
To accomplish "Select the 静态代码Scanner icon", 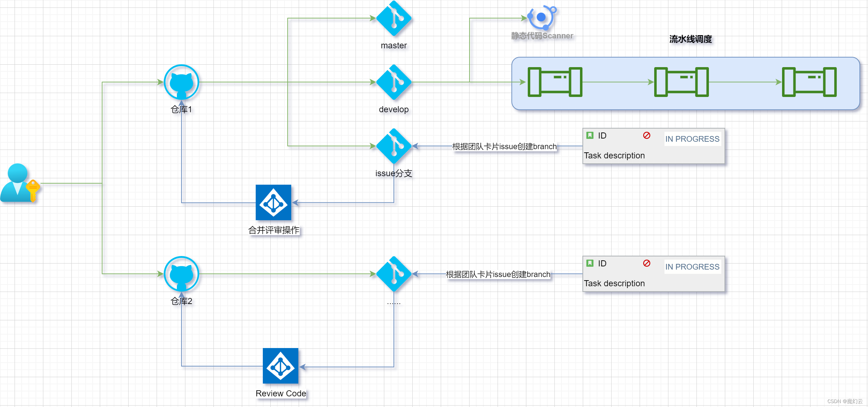I will tap(542, 17).
